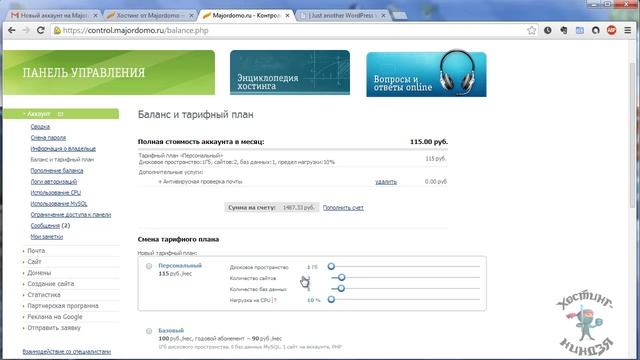The width and height of the screenshot is (640, 360).
Task: Expand 'Отправить заявку' sidebar section
Action: click(x=54, y=328)
